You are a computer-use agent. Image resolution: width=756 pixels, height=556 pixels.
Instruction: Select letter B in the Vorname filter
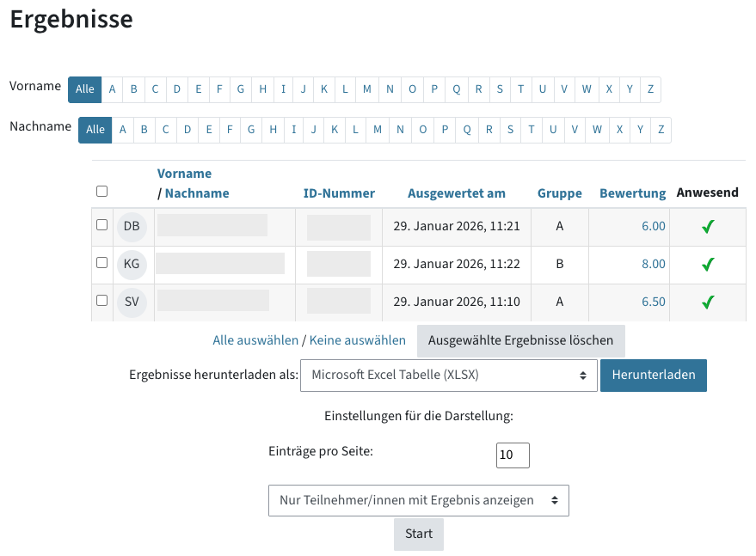coord(133,89)
